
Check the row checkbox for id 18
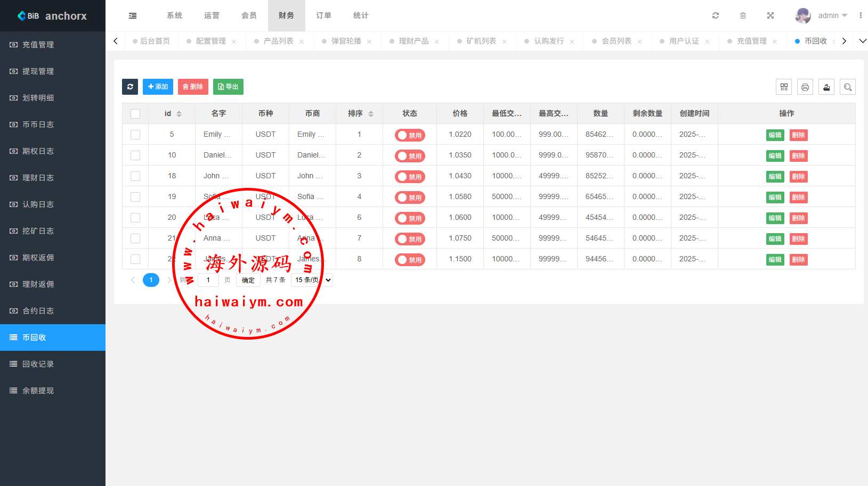pyautogui.click(x=135, y=176)
